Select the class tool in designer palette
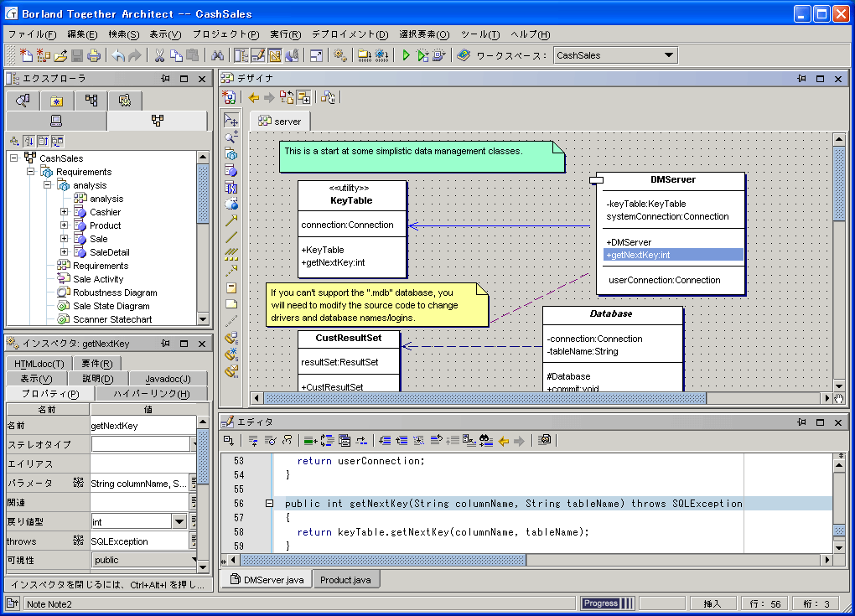The image size is (855, 616). [x=231, y=171]
